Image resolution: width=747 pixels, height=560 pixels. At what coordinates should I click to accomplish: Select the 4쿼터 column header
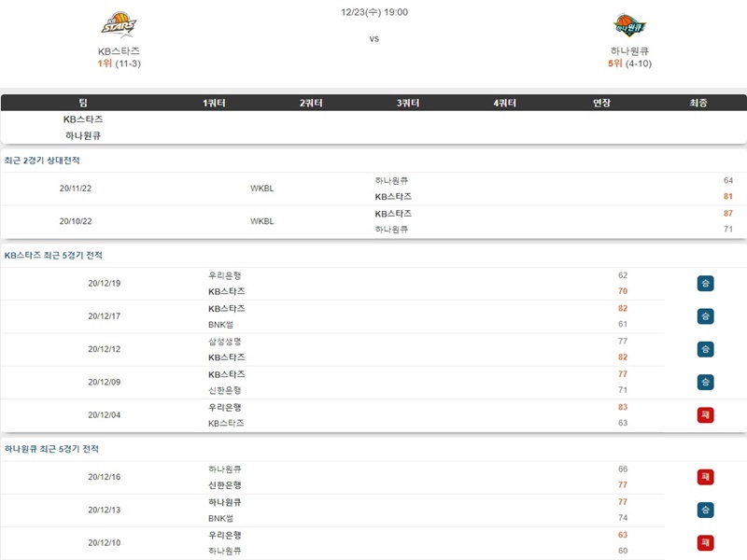[505, 103]
